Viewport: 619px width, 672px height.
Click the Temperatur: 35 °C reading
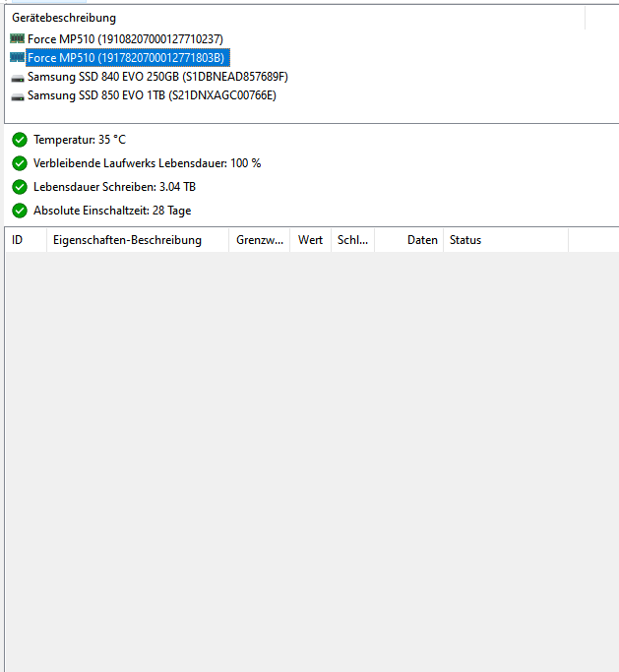pyautogui.click(x=80, y=140)
